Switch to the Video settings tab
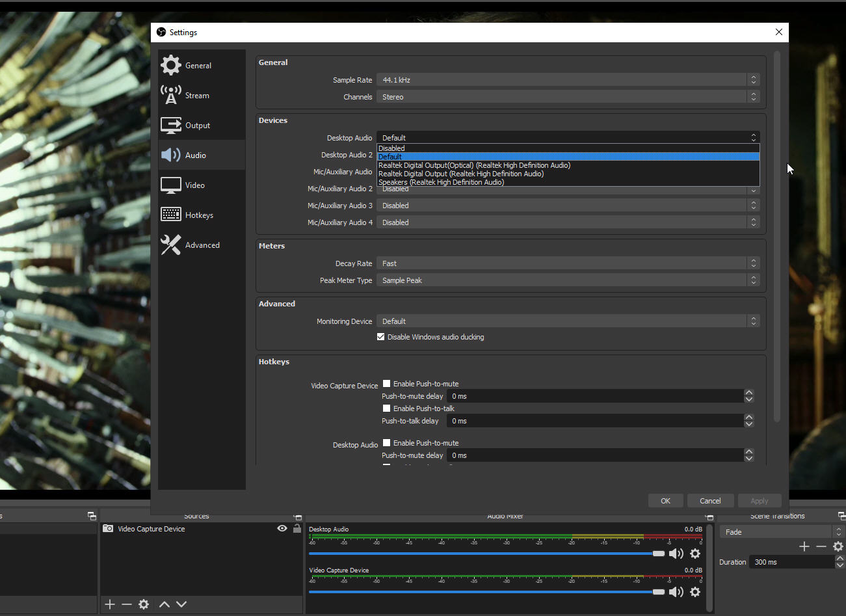 pyautogui.click(x=195, y=185)
